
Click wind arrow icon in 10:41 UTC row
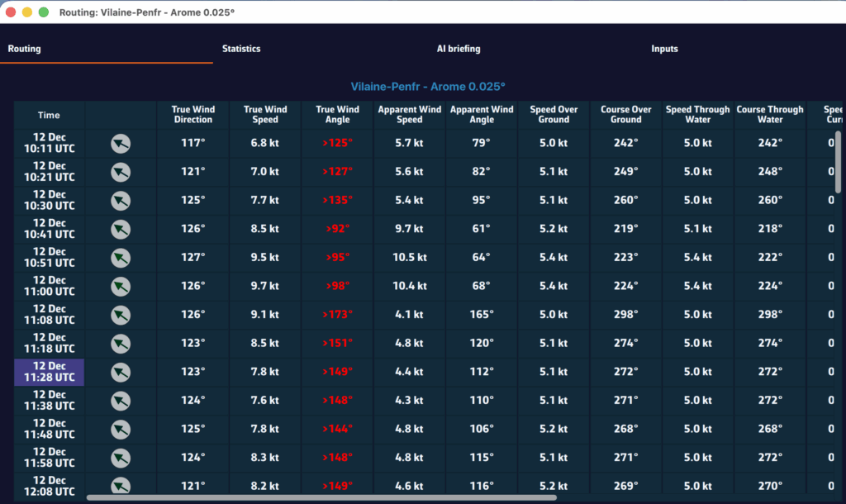pos(121,229)
